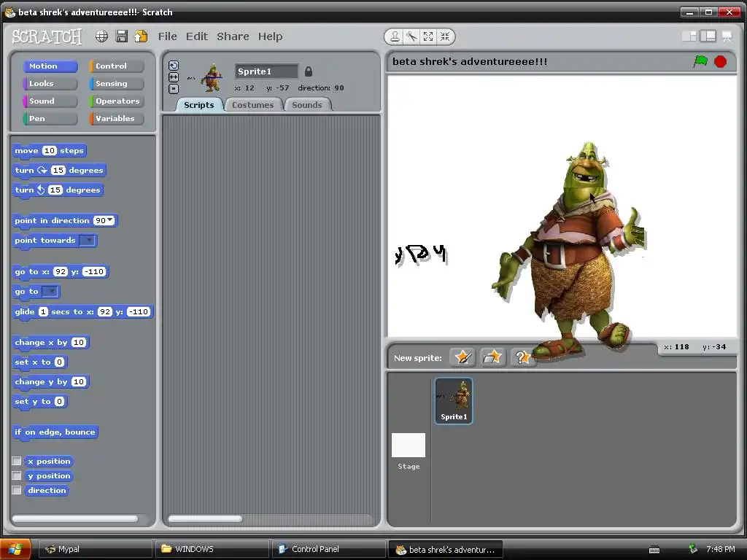Click the network tray icon near clock
Screen dimensions: 747x560
[693, 549]
